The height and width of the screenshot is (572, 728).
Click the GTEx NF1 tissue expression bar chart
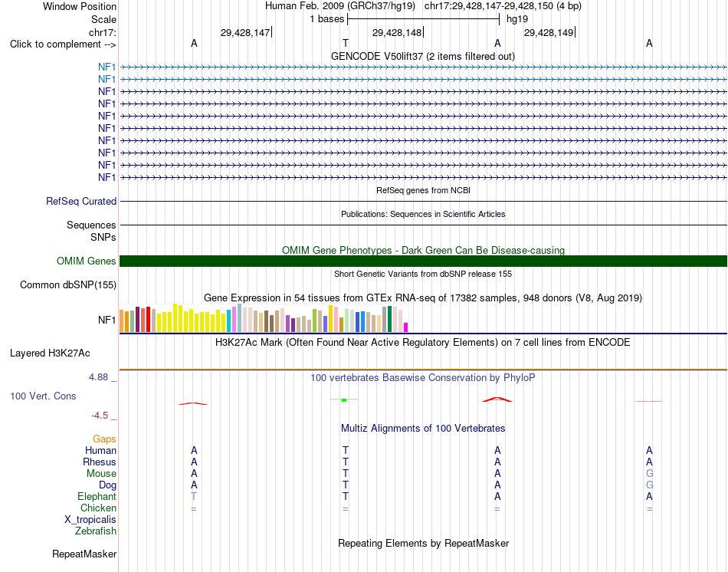pos(264,318)
